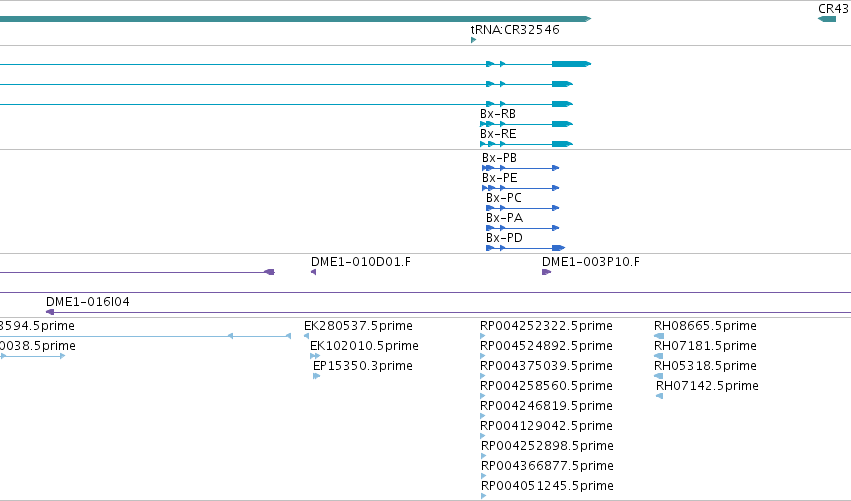Click the RP004258560.5prime EST label
The width and height of the screenshot is (851, 501).
pyautogui.click(x=547, y=386)
